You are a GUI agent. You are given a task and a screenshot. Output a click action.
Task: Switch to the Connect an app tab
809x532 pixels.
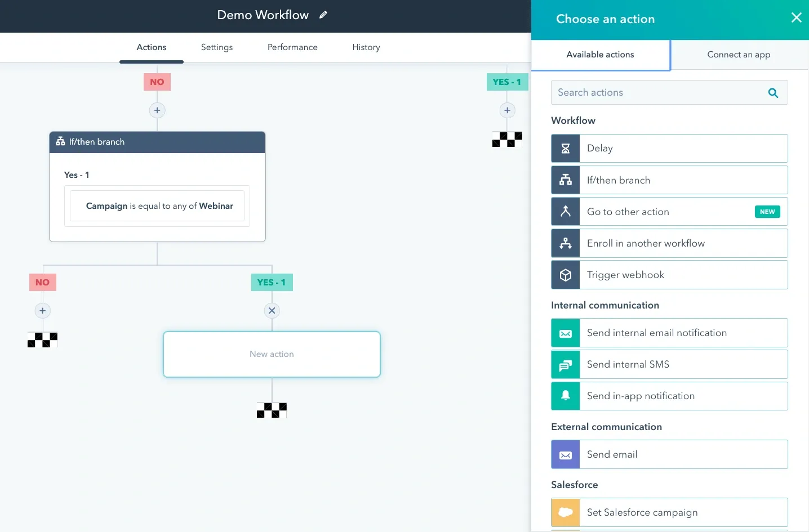[x=739, y=55]
